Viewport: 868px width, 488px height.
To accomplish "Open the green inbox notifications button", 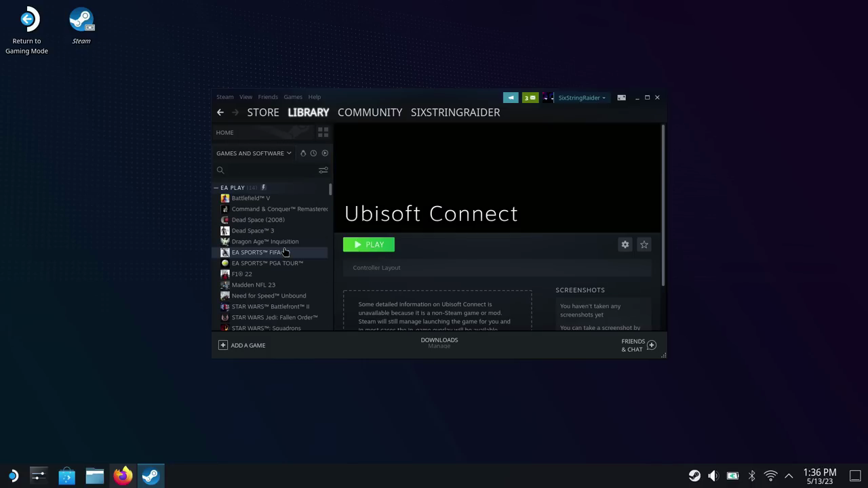I will 530,98.
